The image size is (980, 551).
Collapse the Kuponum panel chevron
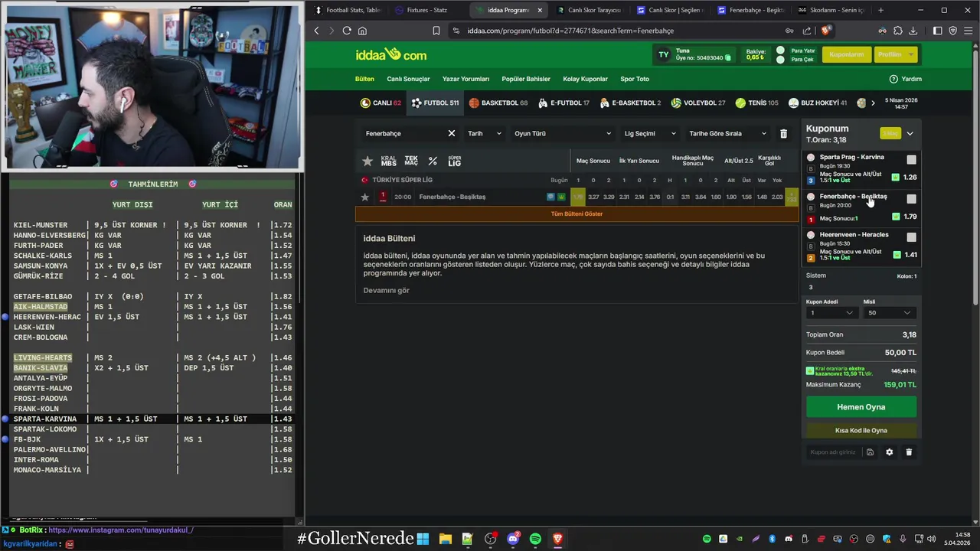[910, 133]
